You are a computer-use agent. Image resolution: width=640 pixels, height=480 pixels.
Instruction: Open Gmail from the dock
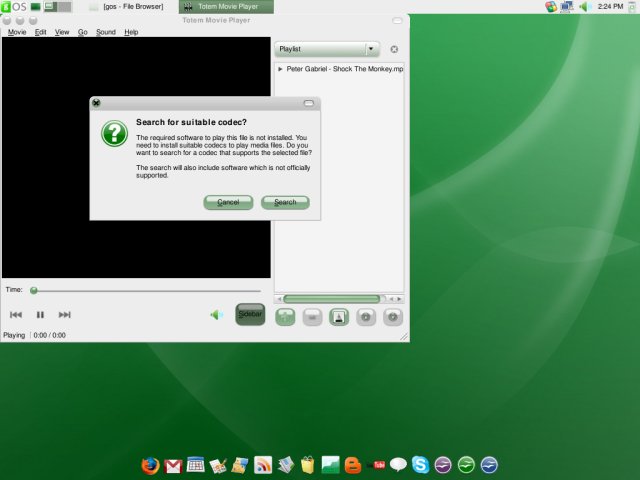point(173,466)
